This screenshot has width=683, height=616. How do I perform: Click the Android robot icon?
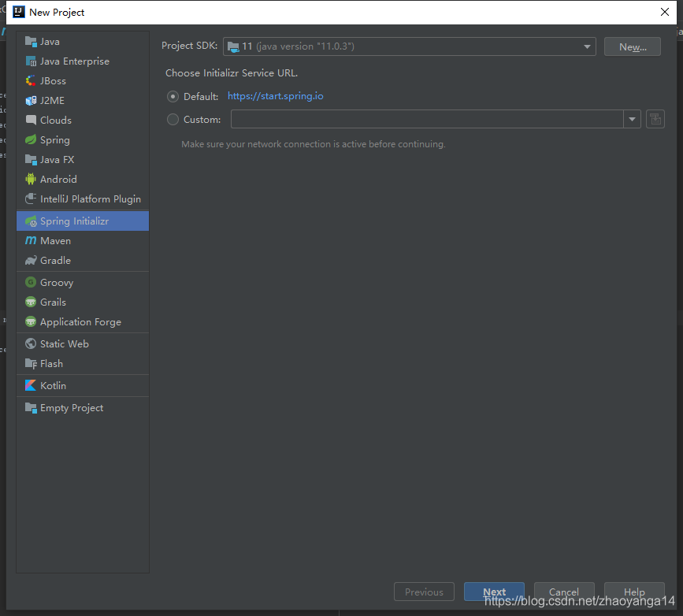31,180
